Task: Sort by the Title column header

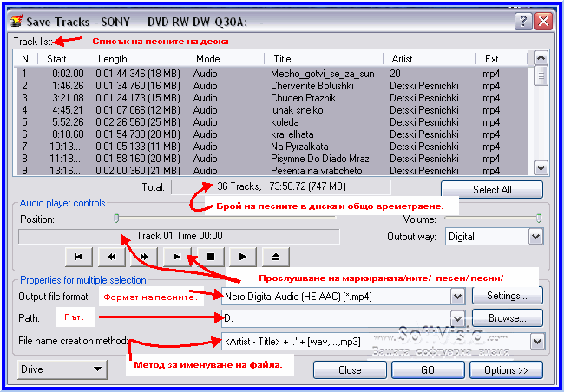Action: [x=324, y=59]
